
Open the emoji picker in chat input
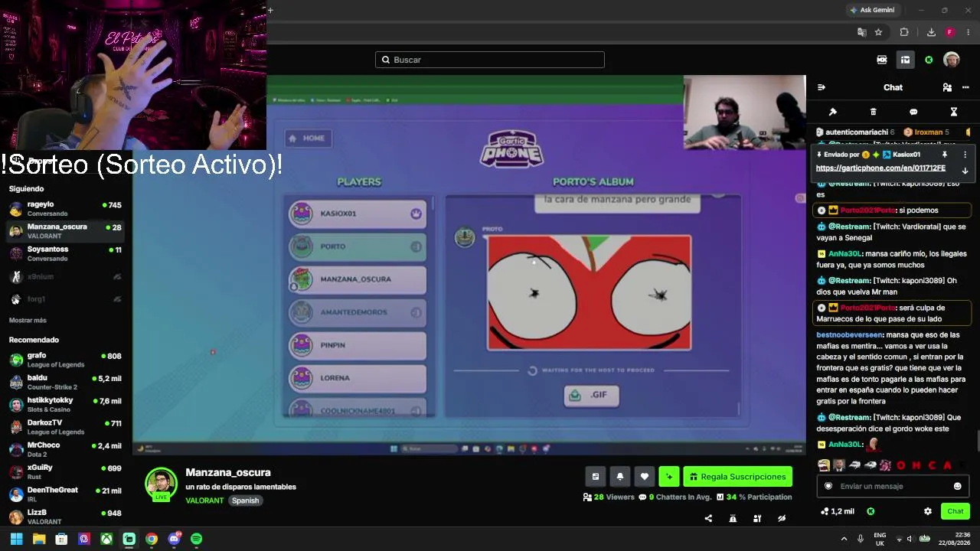click(957, 486)
